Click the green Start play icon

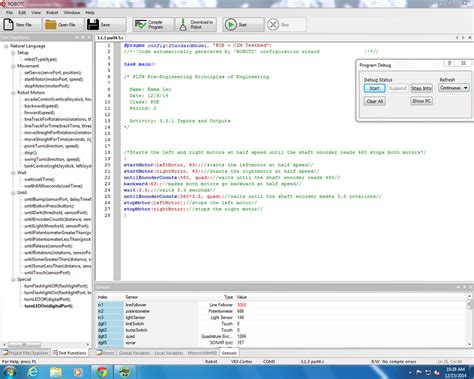tap(230, 24)
